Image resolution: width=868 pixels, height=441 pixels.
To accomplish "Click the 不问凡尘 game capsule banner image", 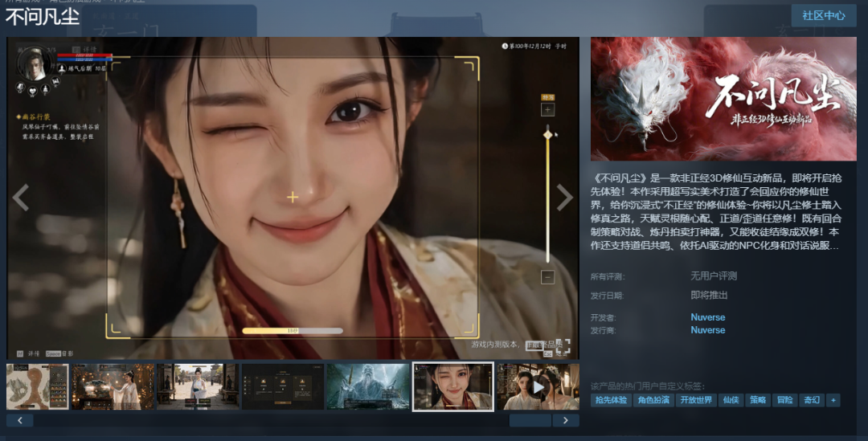I will click(723, 99).
